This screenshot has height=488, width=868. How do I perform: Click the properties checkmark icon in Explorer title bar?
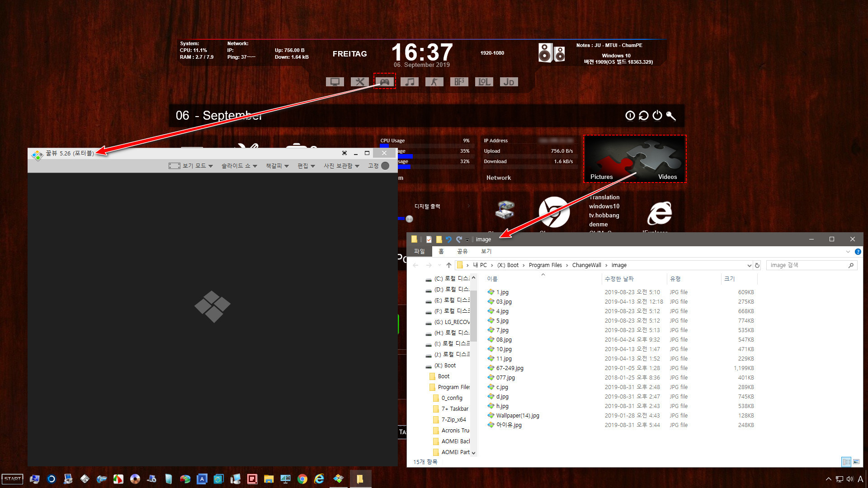(x=429, y=239)
